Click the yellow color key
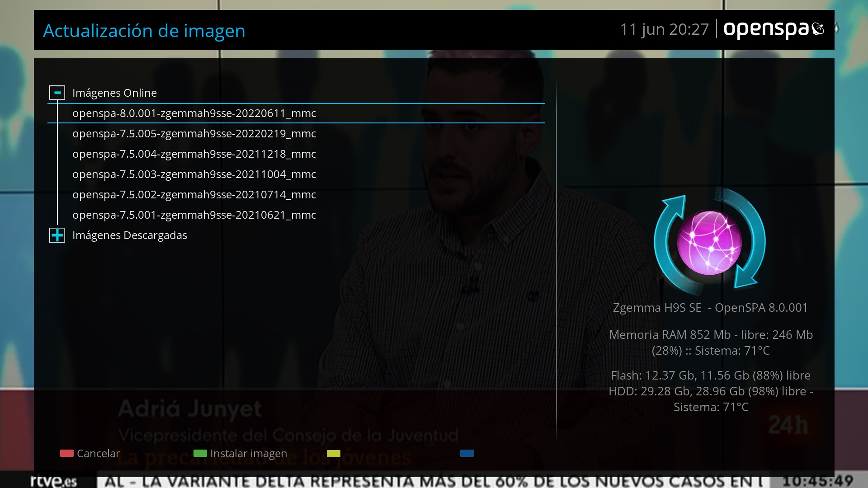Image resolution: width=868 pixels, height=488 pixels. pyautogui.click(x=333, y=454)
